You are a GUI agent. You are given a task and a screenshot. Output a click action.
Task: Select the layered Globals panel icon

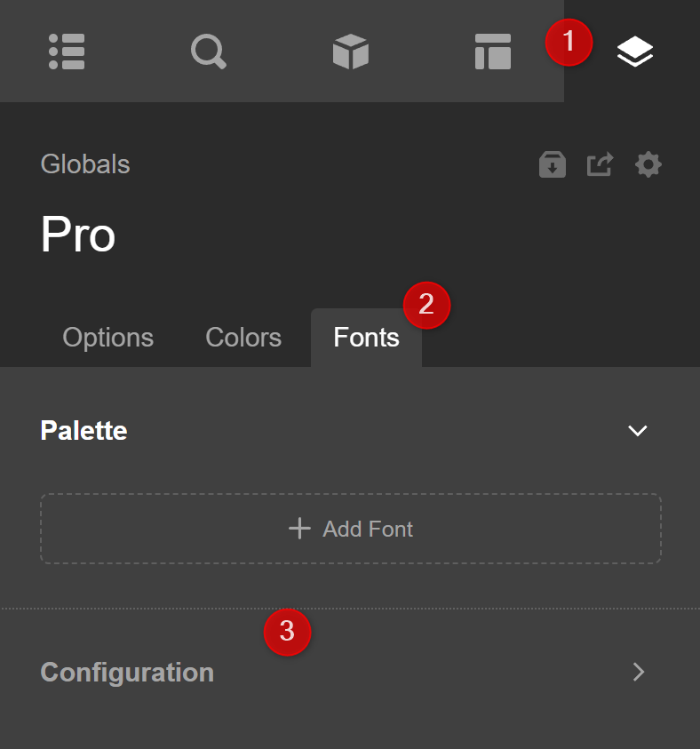click(634, 51)
